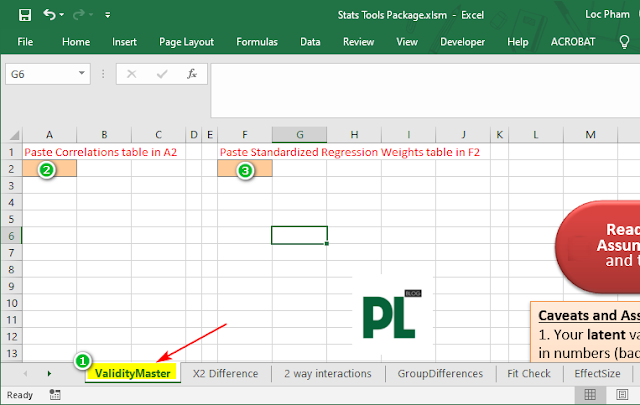Select column M header

pos(590,135)
